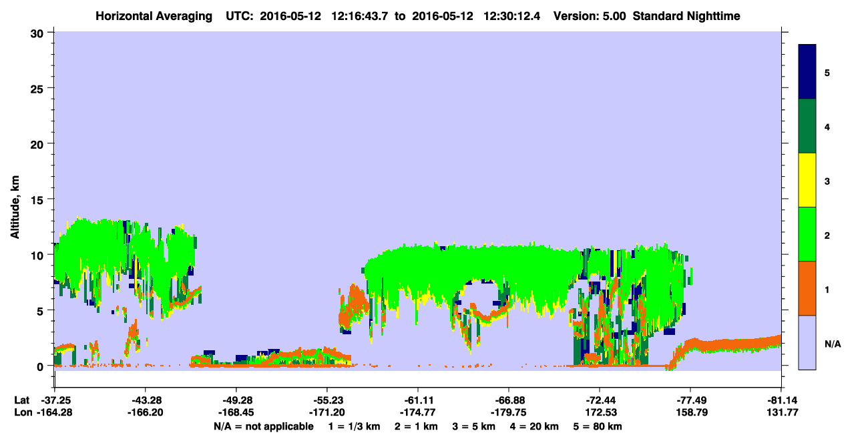The height and width of the screenshot is (445, 868).
Task: Click the longitude value 158.79
Action: [690, 412]
